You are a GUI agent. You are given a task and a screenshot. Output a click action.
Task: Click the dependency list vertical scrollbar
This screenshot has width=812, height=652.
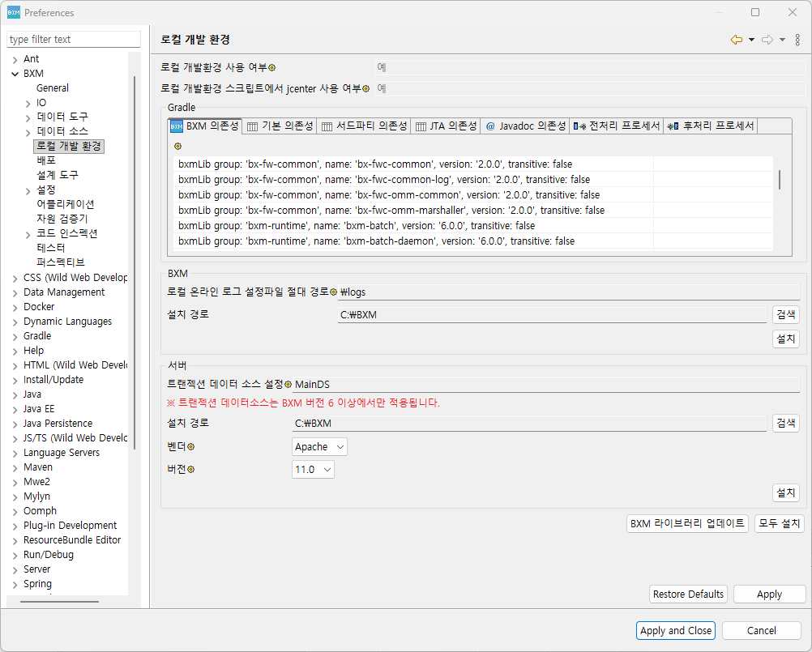[x=780, y=180]
